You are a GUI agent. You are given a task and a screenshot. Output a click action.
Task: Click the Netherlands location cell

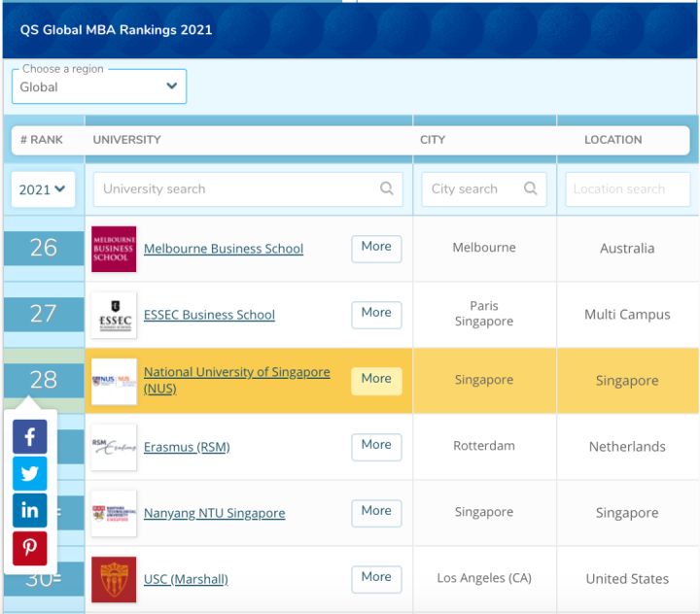(x=627, y=447)
